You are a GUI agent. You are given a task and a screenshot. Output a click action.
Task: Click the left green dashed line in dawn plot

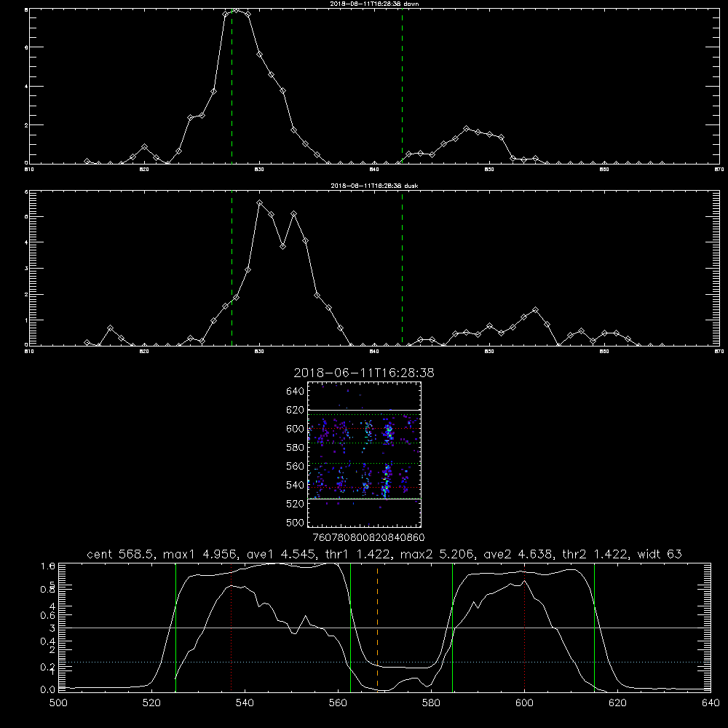click(232, 87)
